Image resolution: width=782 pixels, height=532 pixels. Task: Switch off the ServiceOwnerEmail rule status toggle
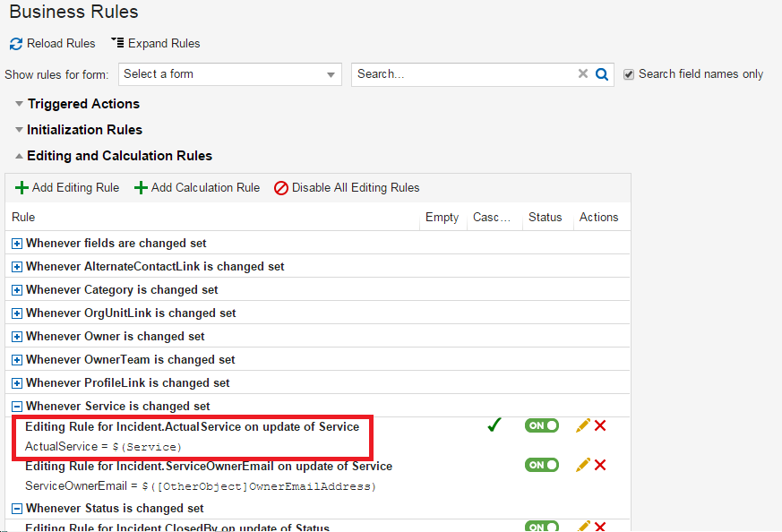pyautogui.click(x=542, y=465)
